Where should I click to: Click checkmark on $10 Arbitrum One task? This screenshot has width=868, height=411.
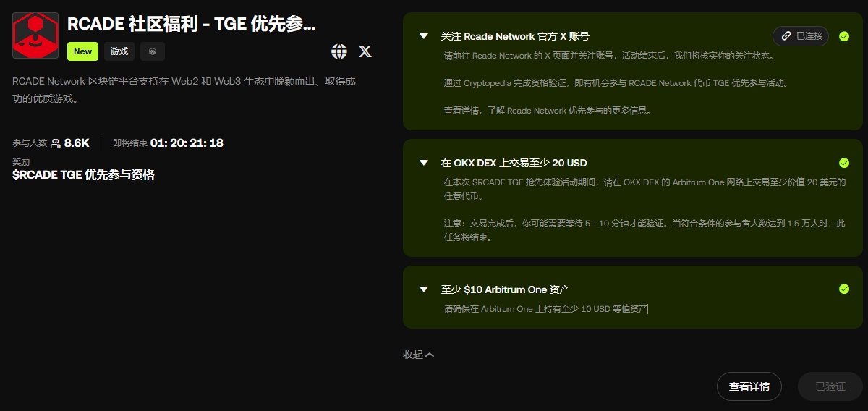coord(844,289)
